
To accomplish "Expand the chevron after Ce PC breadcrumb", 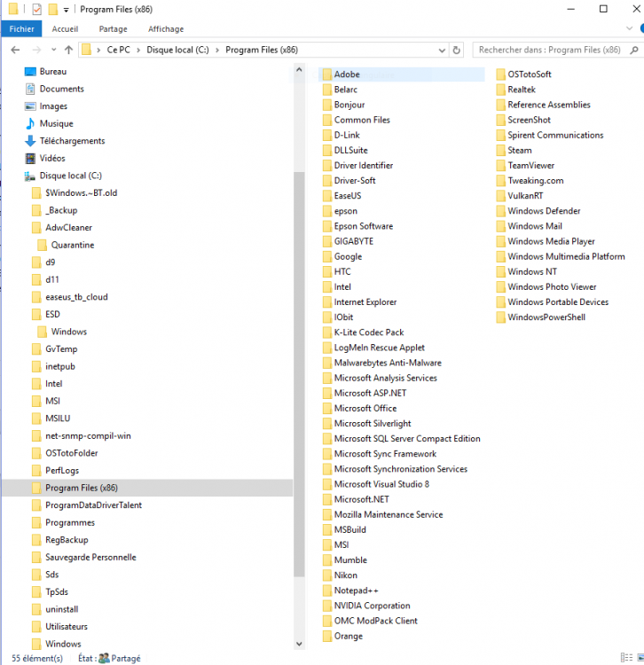I will [138, 50].
